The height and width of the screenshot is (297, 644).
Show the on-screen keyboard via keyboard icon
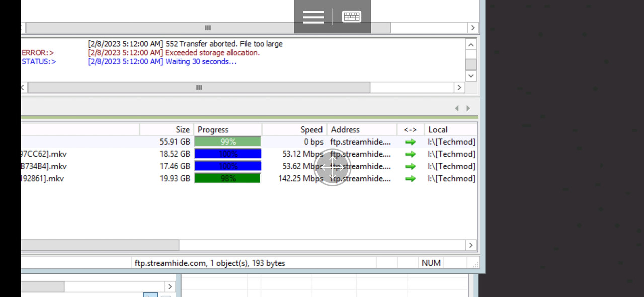(x=351, y=16)
